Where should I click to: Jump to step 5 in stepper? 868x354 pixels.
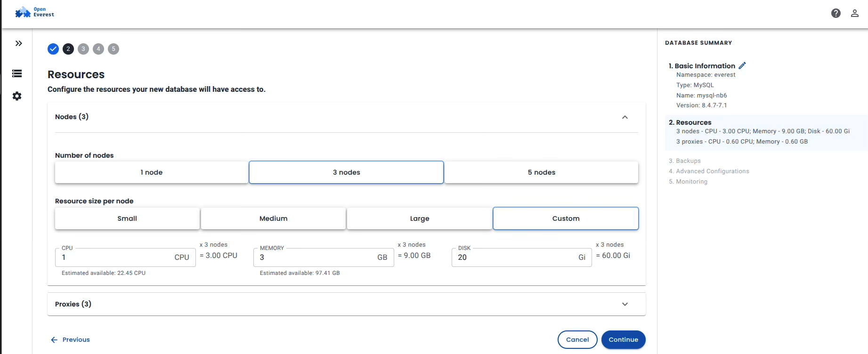click(114, 49)
